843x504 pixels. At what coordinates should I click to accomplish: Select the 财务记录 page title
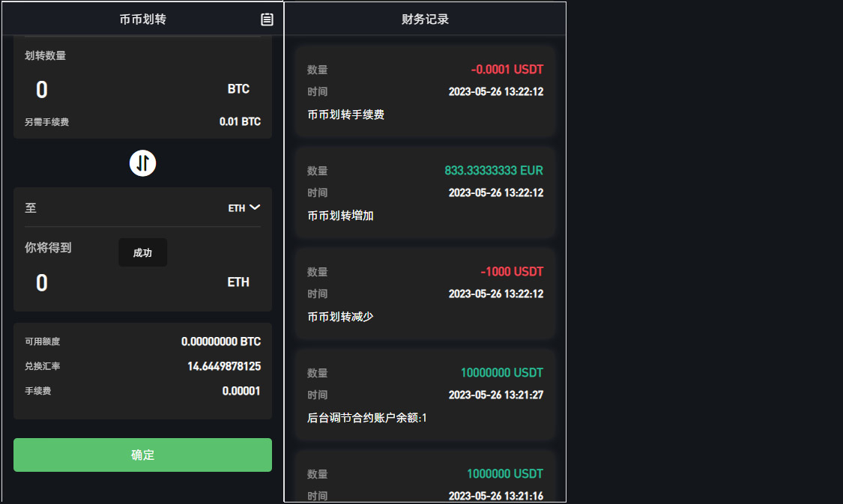coord(425,19)
